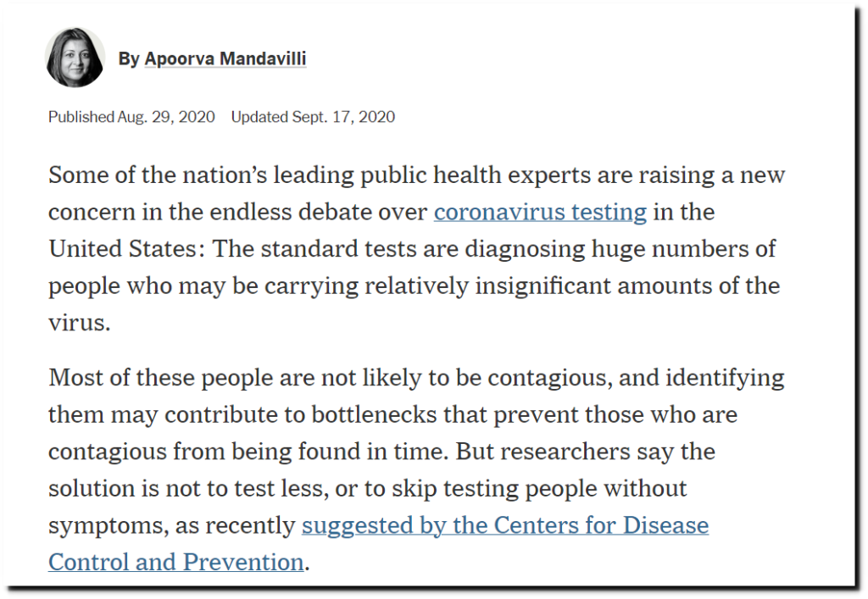Click the word 'symptoms,' in the second paragraph
The height and width of the screenshot is (599, 868).
click(108, 526)
